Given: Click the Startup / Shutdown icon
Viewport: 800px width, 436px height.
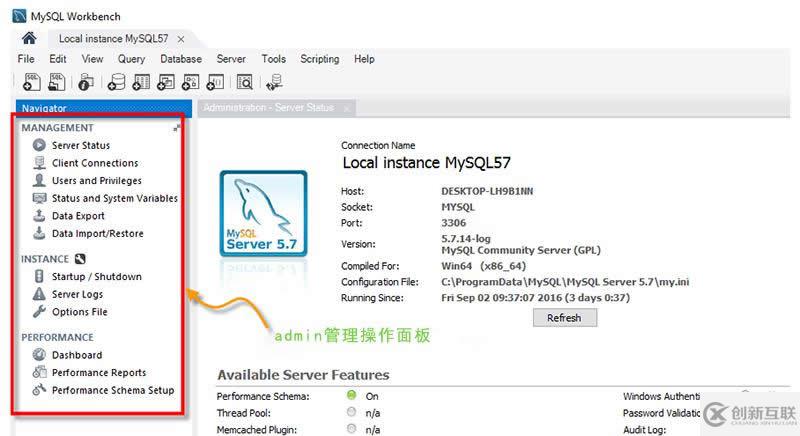Looking at the screenshot, I should tap(39, 276).
